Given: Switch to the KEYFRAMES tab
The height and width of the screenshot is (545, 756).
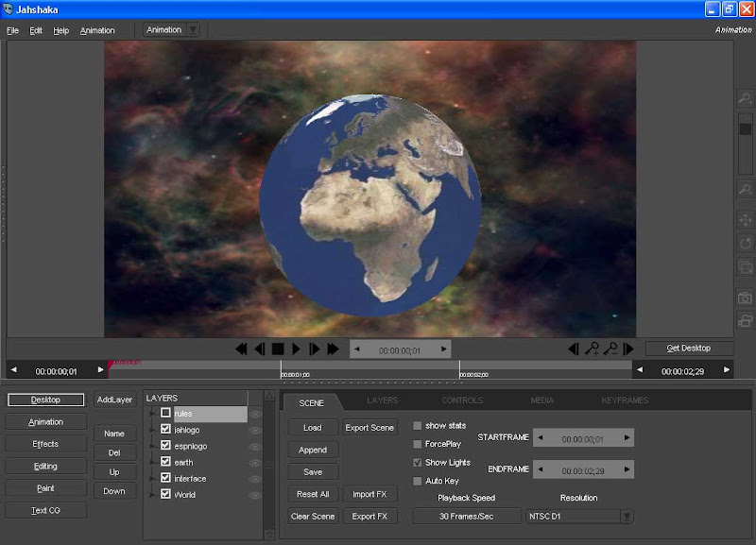Looking at the screenshot, I should tap(625, 400).
